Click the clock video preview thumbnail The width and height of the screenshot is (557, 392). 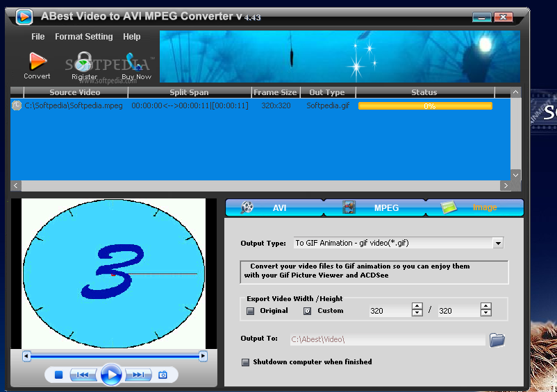tap(114, 273)
